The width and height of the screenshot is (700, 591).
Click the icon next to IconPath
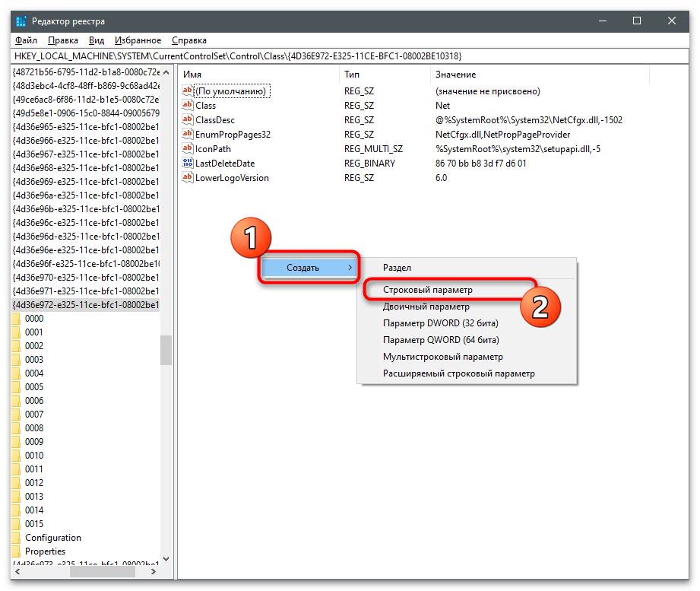pyautogui.click(x=188, y=148)
